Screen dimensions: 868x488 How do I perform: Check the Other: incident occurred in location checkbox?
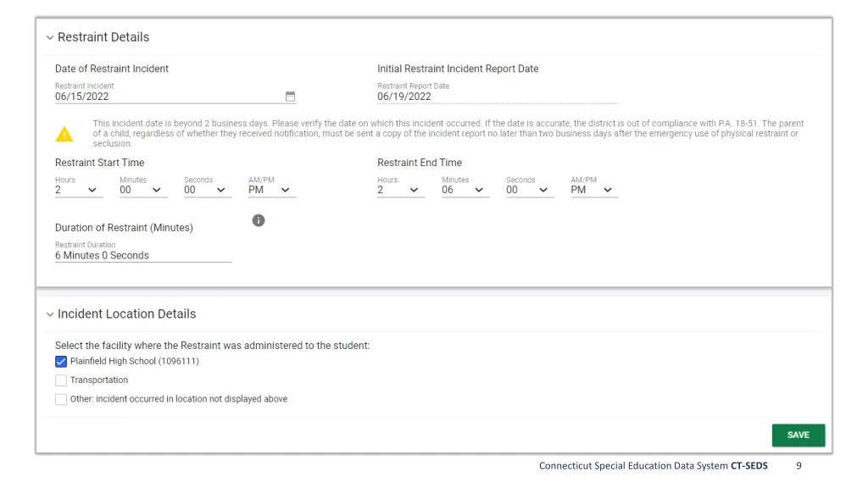click(61, 399)
